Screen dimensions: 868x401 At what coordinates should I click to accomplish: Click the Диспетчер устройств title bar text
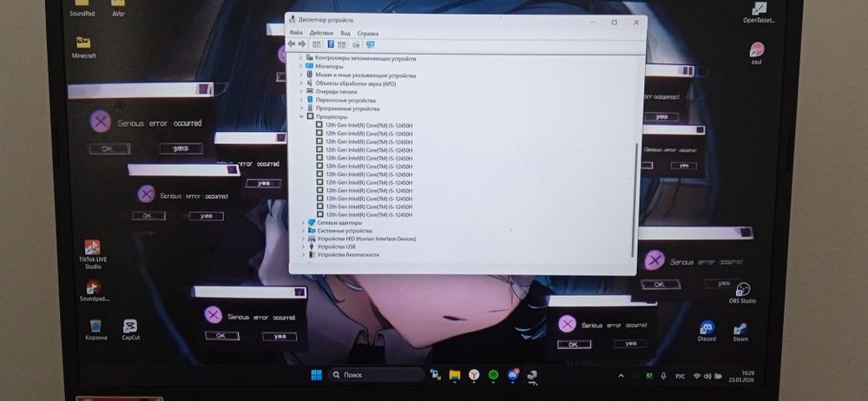coord(325,20)
